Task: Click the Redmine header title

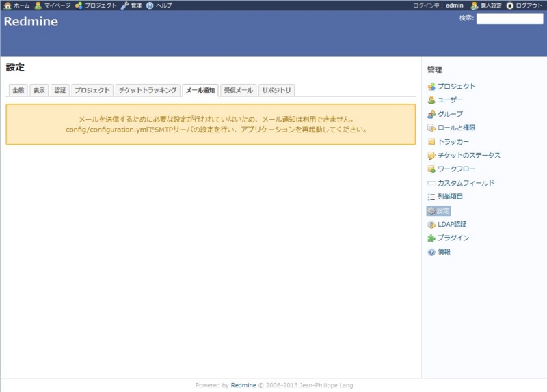Action: point(31,22)
